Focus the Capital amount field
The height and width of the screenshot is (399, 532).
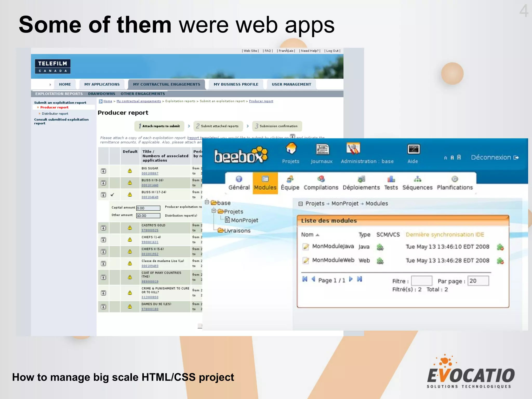tap(148, 208)
